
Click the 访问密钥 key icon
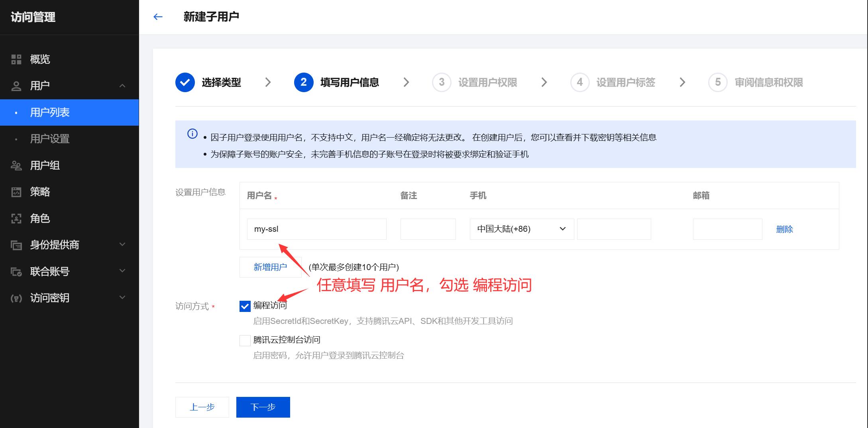pos(16,298)
